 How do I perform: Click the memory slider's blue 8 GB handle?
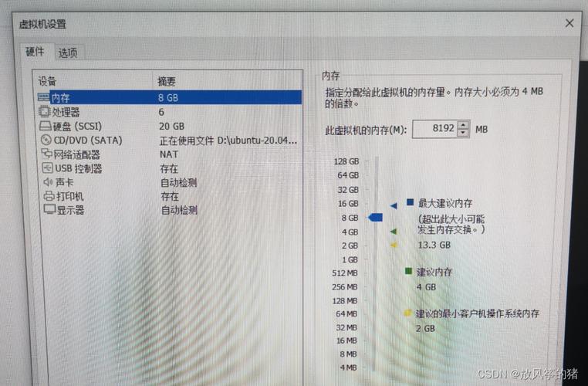tap(375, 217)
